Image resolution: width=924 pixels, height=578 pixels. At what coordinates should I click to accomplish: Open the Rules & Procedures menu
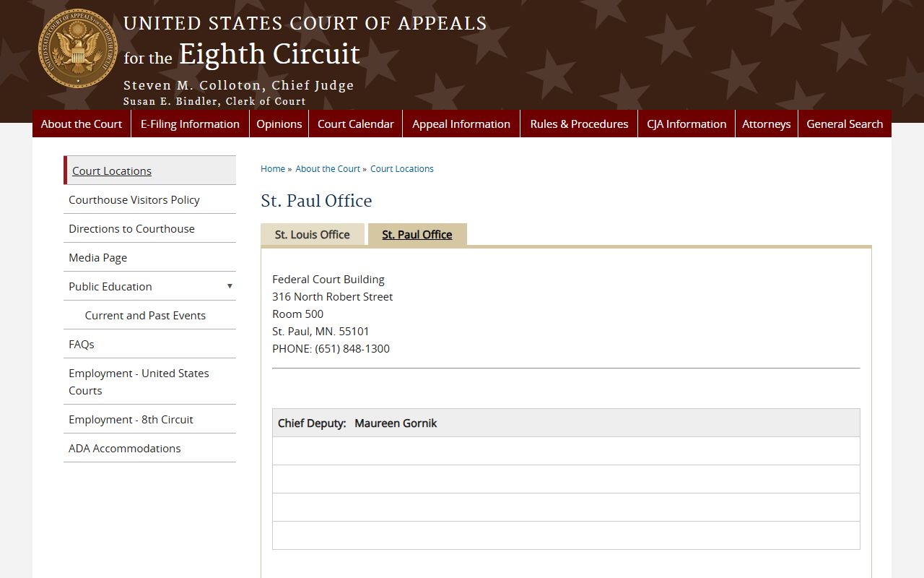pos(579,124)
